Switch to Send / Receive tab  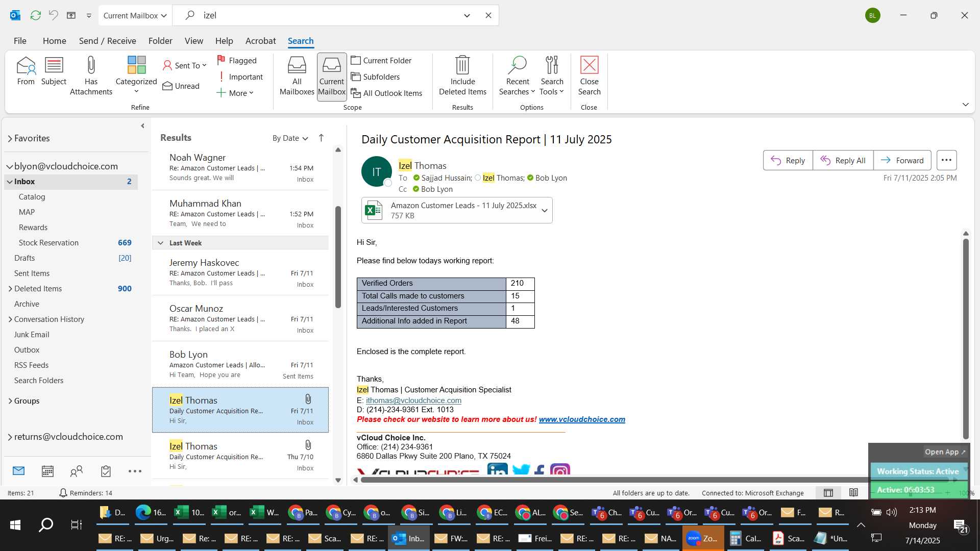pos(107,41)
